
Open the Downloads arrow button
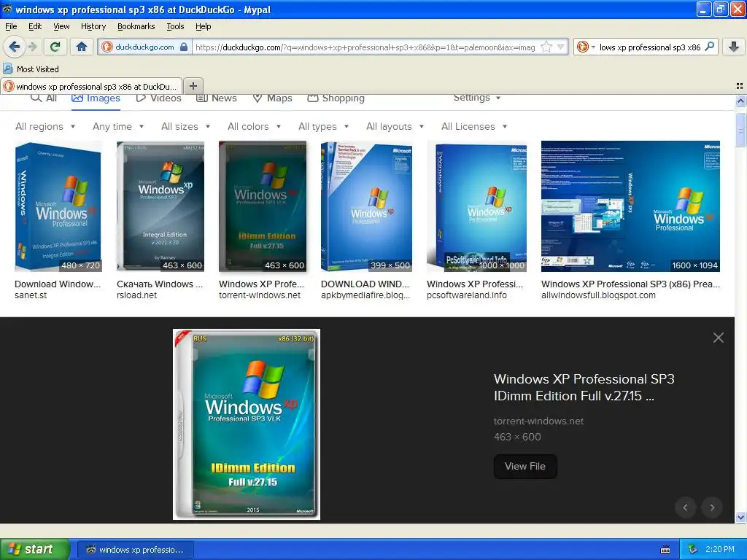click(x=734, y=47)
